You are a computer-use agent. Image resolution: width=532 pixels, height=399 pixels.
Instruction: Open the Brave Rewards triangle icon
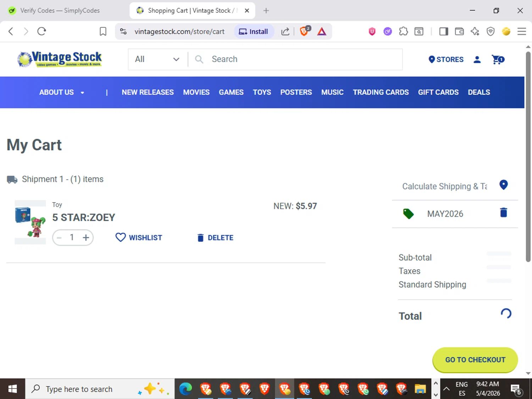[x=322, y=32]
